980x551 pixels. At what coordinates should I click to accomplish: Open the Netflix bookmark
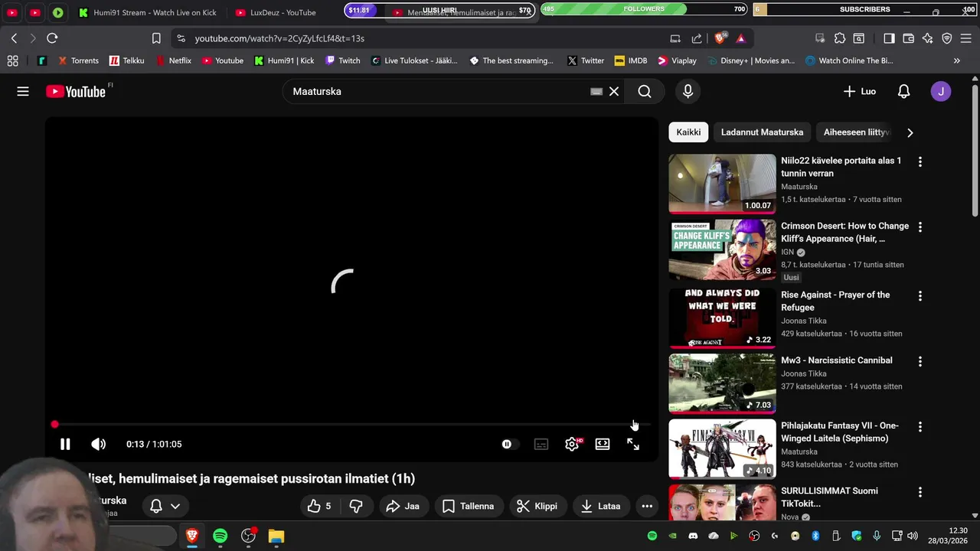173,60
